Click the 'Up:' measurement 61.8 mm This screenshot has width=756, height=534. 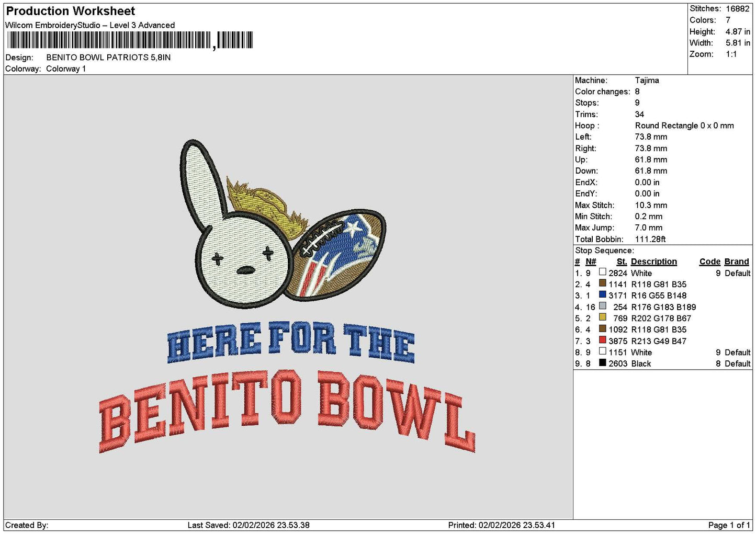(651, 160)
